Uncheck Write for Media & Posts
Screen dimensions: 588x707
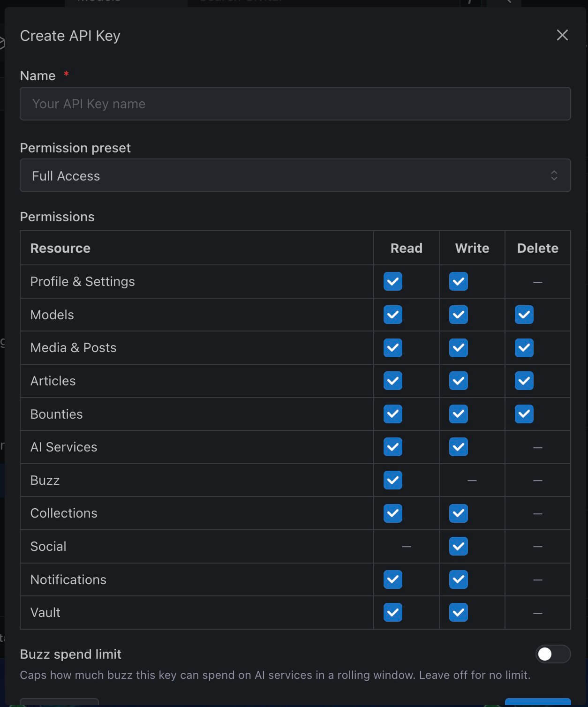[459, 348]
